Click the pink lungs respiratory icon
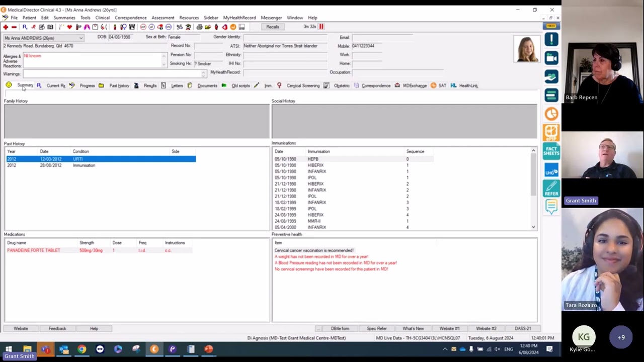 click(87, 27)
